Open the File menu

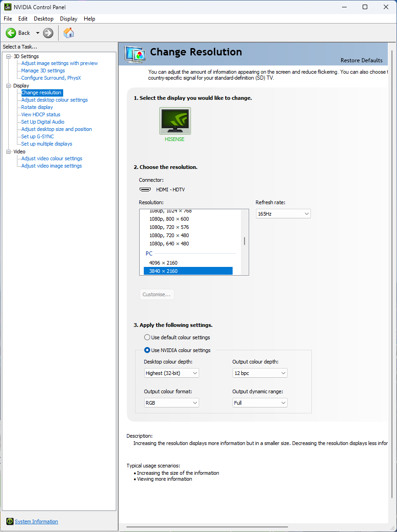pos(8,19)
